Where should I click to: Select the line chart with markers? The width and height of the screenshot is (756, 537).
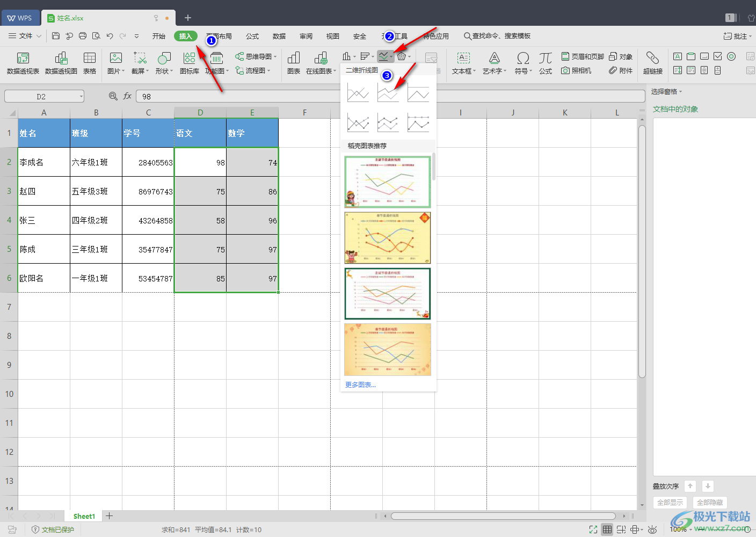[358, 122]
